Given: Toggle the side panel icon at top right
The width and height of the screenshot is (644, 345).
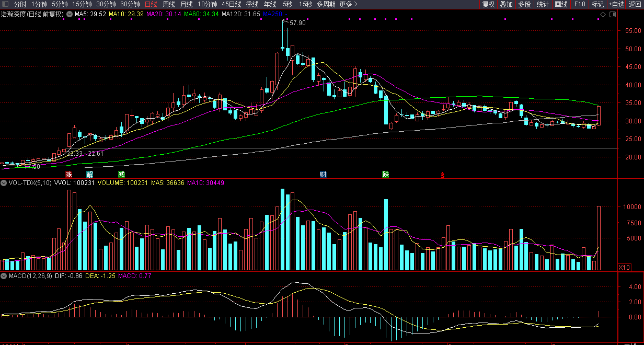Looking at the screenshot, I should point(612,15).
